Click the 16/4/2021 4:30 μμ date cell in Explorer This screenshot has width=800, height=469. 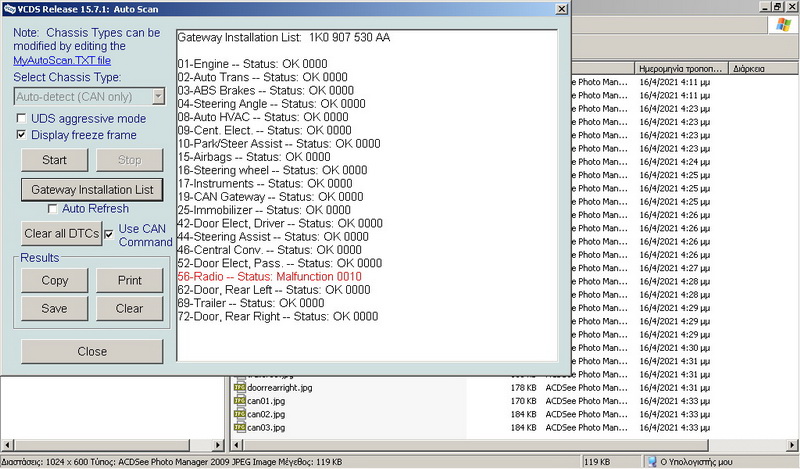tap(674, 348)
